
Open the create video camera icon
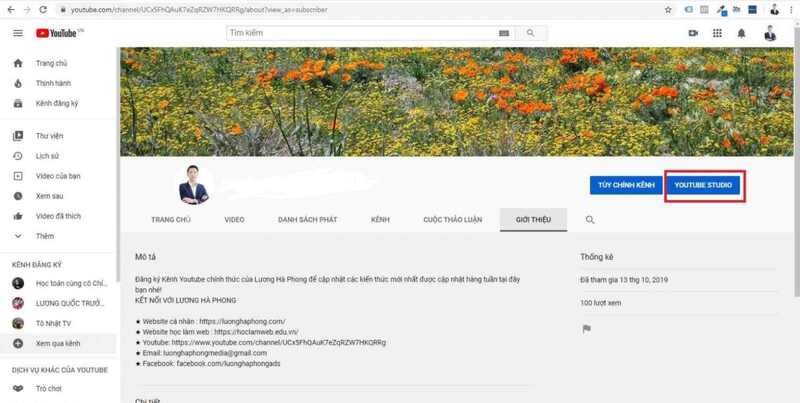coord(693,33)
